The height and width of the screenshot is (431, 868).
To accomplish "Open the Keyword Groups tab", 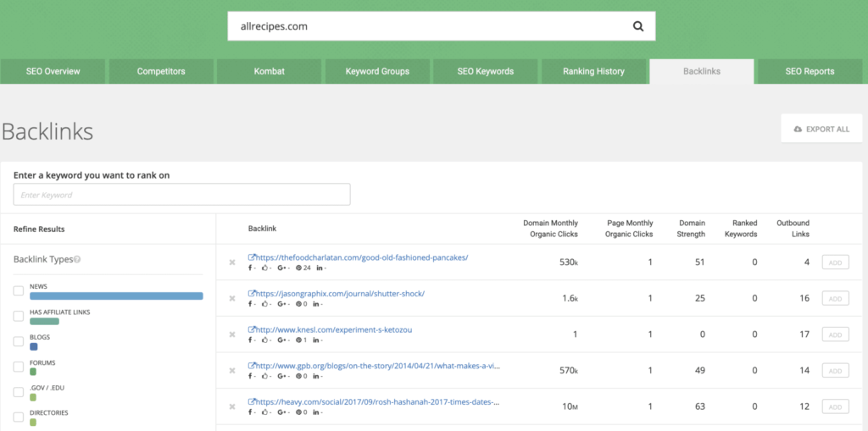I will [377, 71].
